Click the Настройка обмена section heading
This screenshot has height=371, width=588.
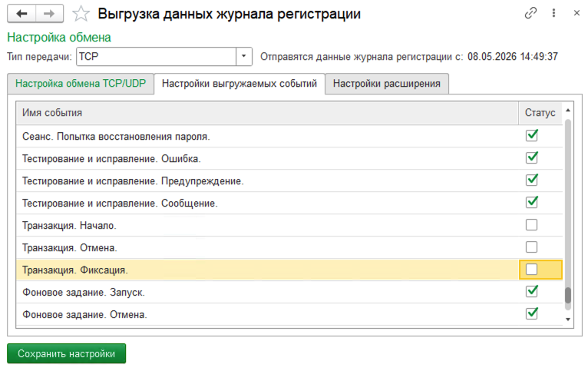pos(59,38)
